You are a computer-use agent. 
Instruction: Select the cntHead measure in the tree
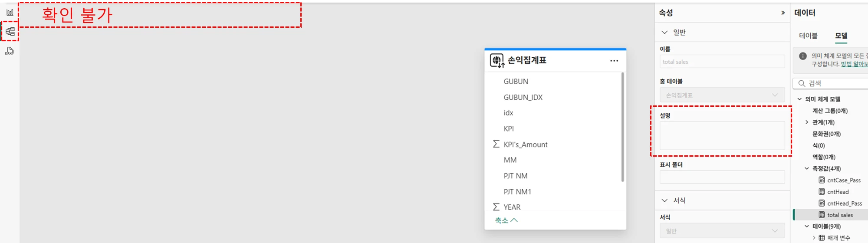click(838, 192)
